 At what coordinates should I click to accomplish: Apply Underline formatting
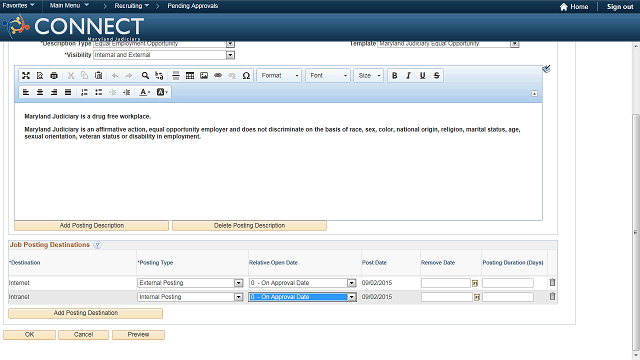pos(422,76)
